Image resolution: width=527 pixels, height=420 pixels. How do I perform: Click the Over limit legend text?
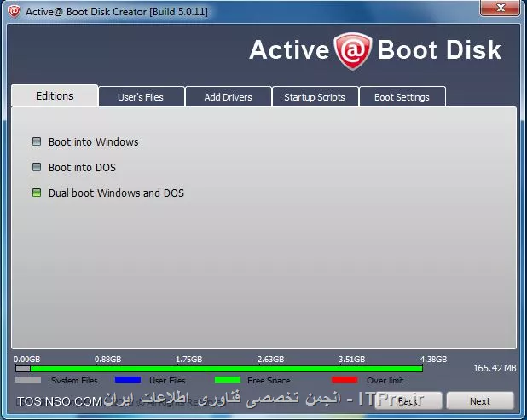(385, 380)
